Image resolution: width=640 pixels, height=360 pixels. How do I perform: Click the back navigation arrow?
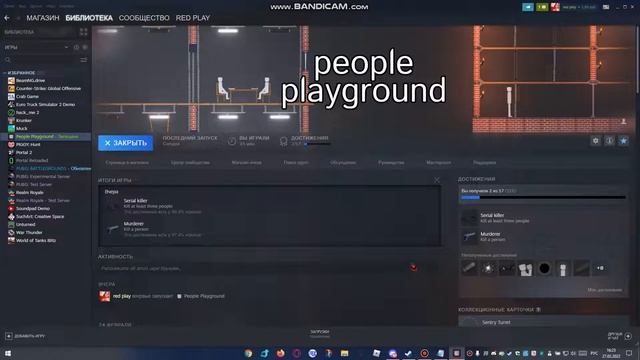[7, 18]
